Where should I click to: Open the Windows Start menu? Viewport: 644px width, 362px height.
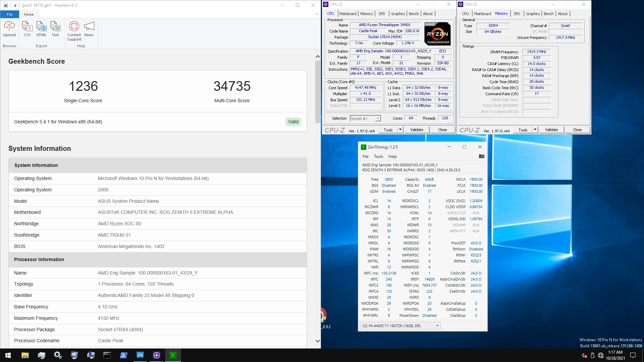point(8,355)
